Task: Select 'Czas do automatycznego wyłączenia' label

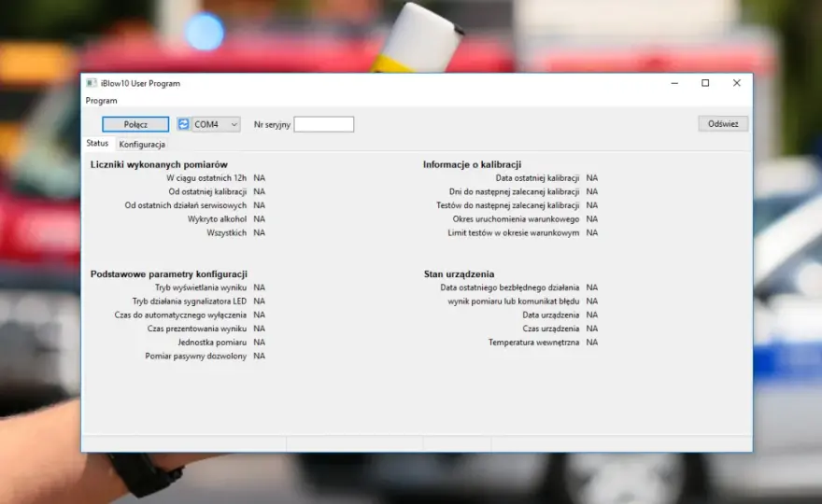Action: 180,315
